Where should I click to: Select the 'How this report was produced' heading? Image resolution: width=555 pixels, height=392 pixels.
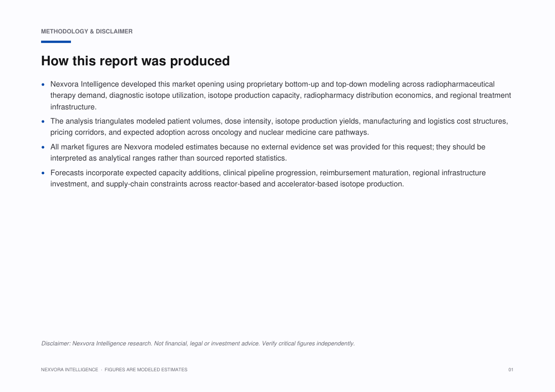pos(135,61)
